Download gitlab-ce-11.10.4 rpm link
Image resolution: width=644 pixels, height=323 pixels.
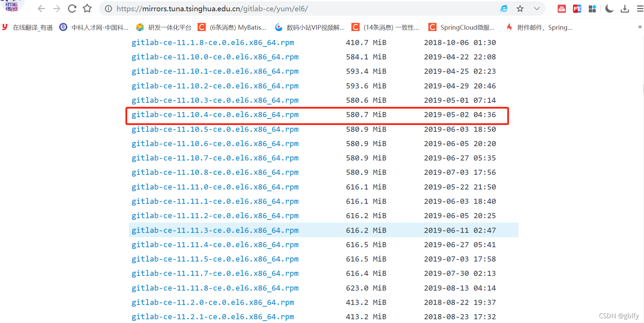(215, 115)
